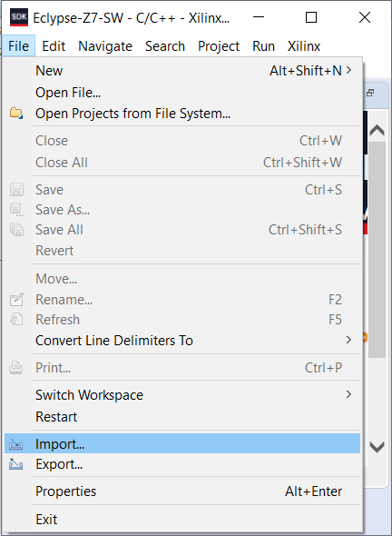This screenshot has height=536, width=392.
Task: Open the File menu
Action: click(18, 45)
